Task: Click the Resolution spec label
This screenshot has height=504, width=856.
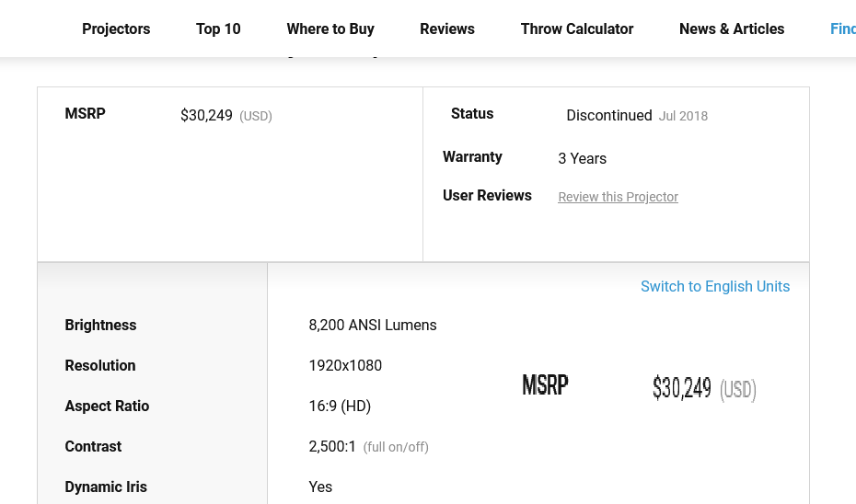Action: pyautogui.click(x=100, y=365)
